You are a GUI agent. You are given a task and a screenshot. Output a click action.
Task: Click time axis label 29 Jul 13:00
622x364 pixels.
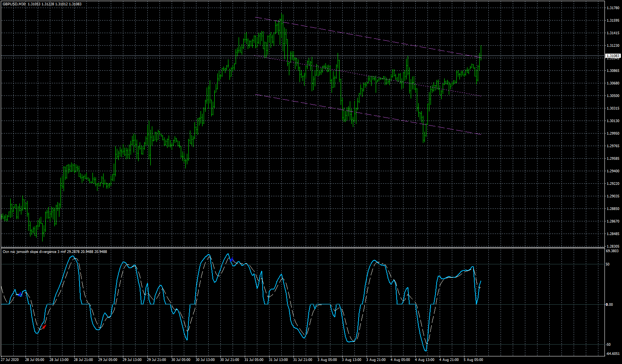(x=132, y=360)
